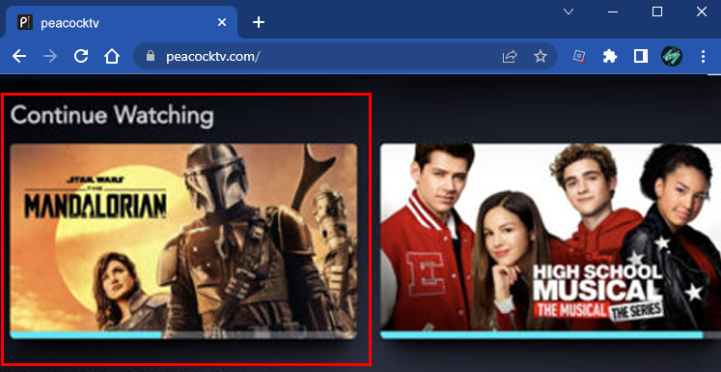The image size is (721, 372).
Task: Expand the tab search chevron
Action: (569, 11)
